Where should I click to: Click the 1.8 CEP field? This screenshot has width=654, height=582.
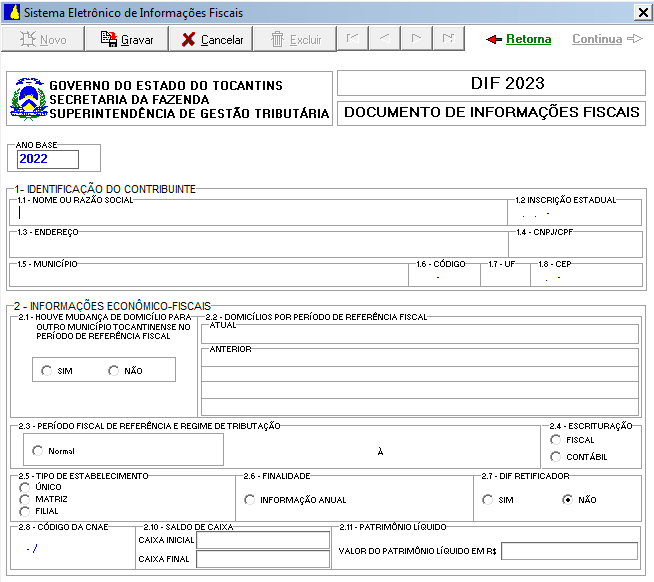pos(586,277)
